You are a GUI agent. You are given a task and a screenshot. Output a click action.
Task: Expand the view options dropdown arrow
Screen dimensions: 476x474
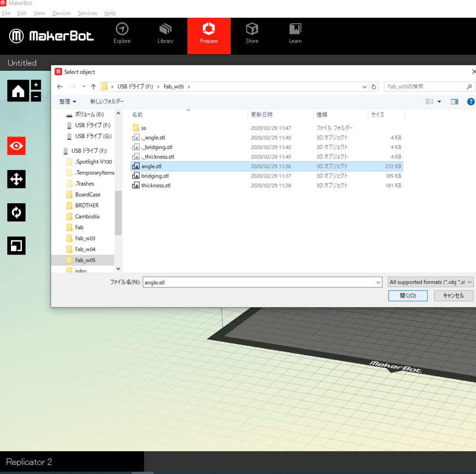439,102
